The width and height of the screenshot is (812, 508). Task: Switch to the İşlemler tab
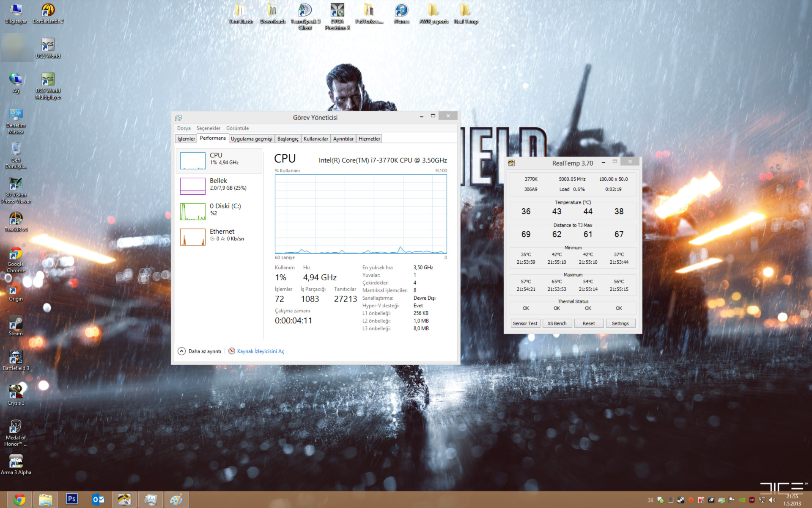coord(186,139)
